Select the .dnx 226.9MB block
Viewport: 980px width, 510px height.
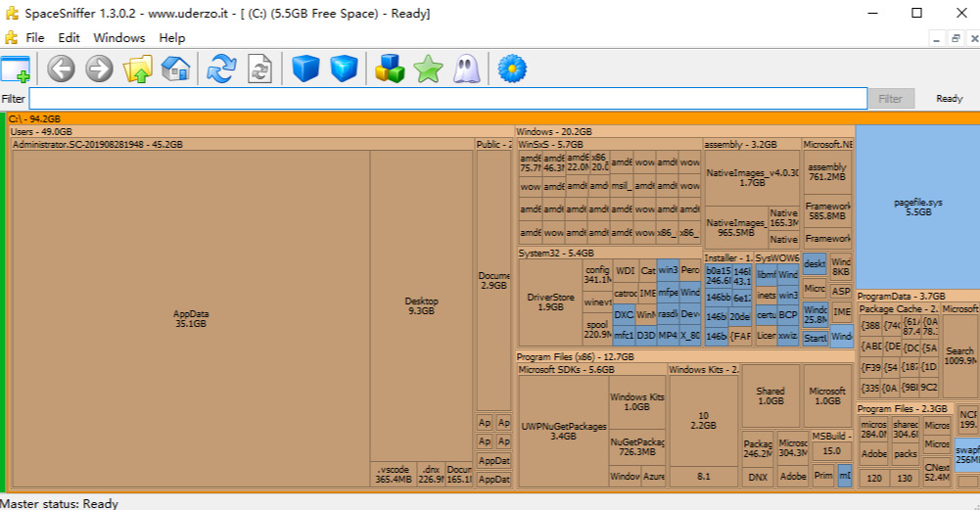(431, 475)
